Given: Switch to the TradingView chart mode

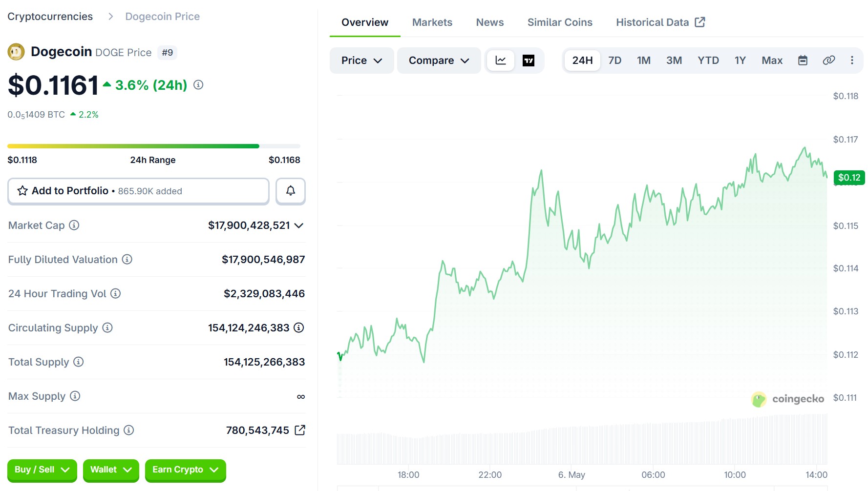Looking at the screenshot, I should coord(529,61).
